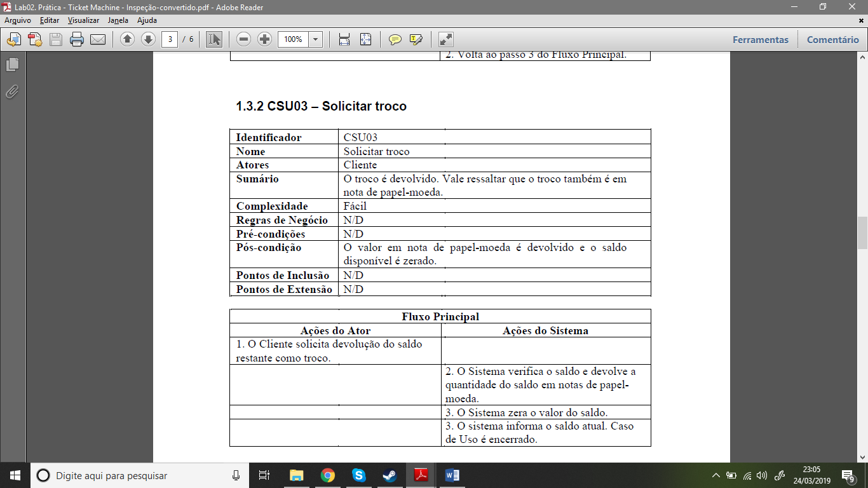Switch to read mode with expand icon
Viewport: 868px width, 488px height.
(446, 39)
